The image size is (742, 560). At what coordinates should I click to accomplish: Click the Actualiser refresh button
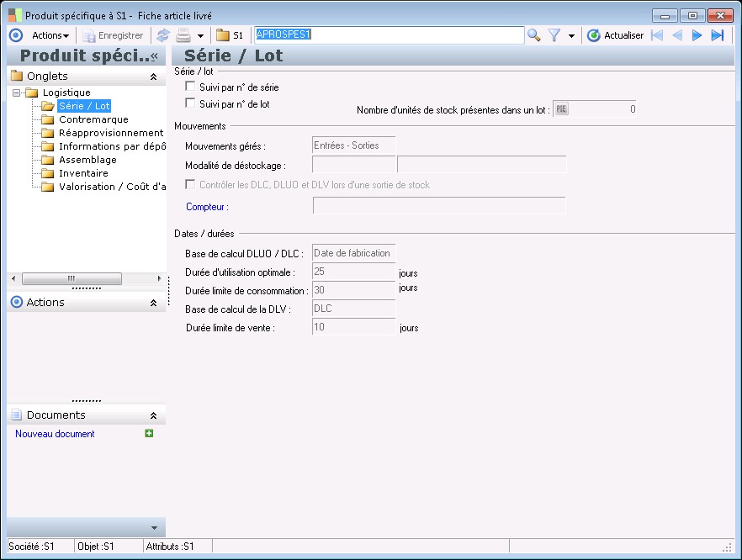coord(615,35)
